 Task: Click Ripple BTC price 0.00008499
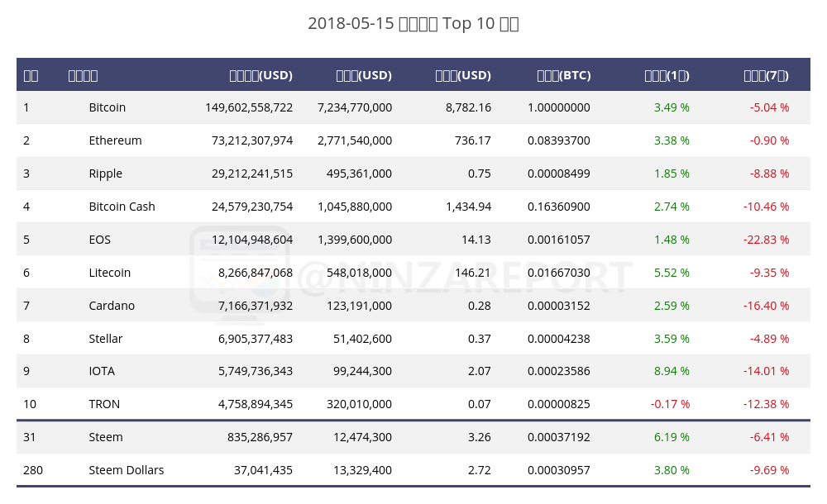coord(559,174)
